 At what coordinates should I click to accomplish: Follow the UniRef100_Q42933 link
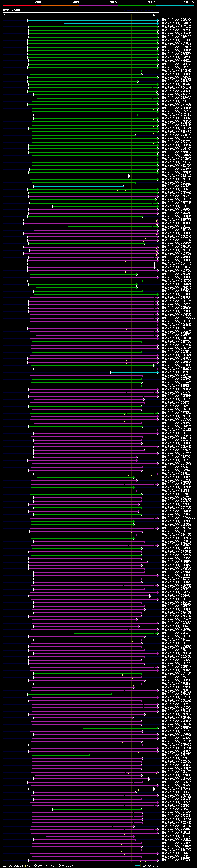click(x=177, y=98)
